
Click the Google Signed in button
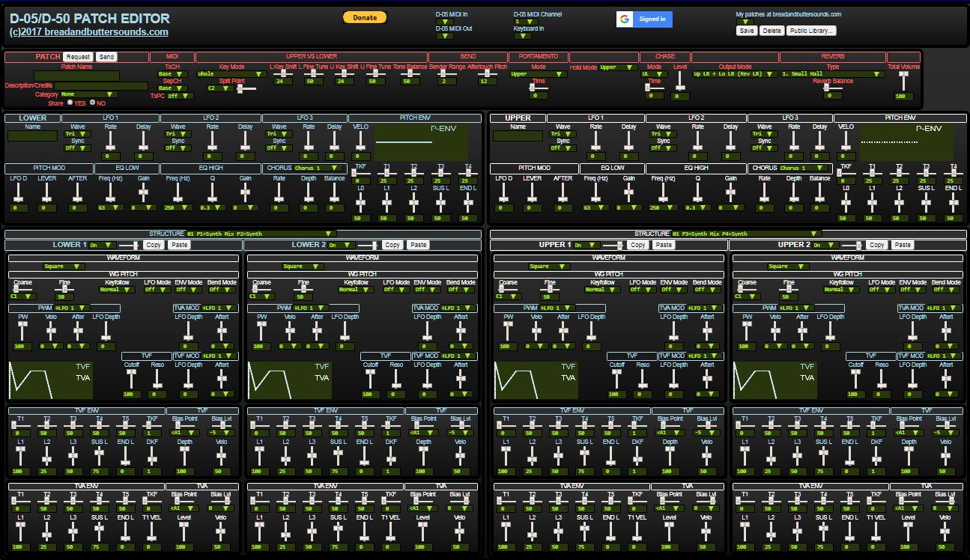(x=644, y=19)
